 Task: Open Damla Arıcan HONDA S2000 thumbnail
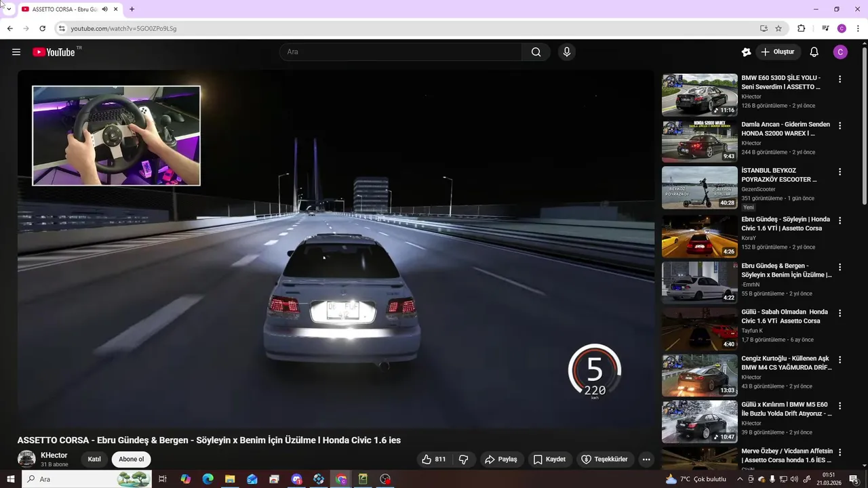pos(699,142)
